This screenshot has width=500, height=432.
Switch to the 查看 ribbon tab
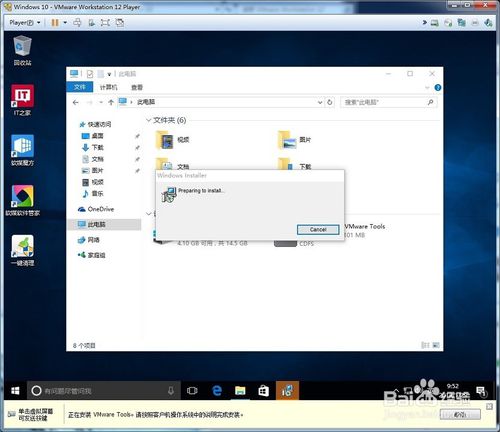point(137,87)
